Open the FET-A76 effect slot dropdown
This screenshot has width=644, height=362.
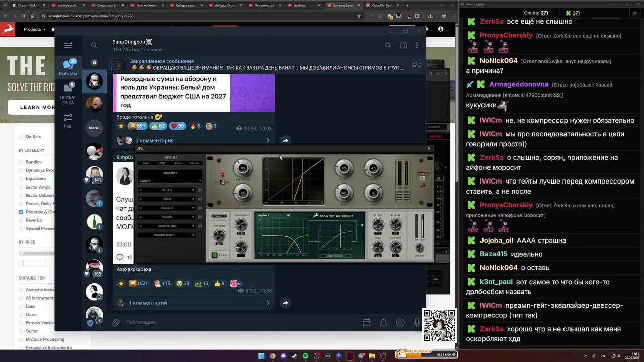(x=167, y=190)
